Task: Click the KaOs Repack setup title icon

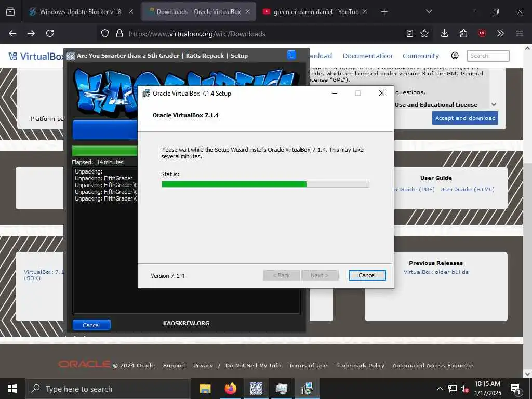Action: click(71, 56)
